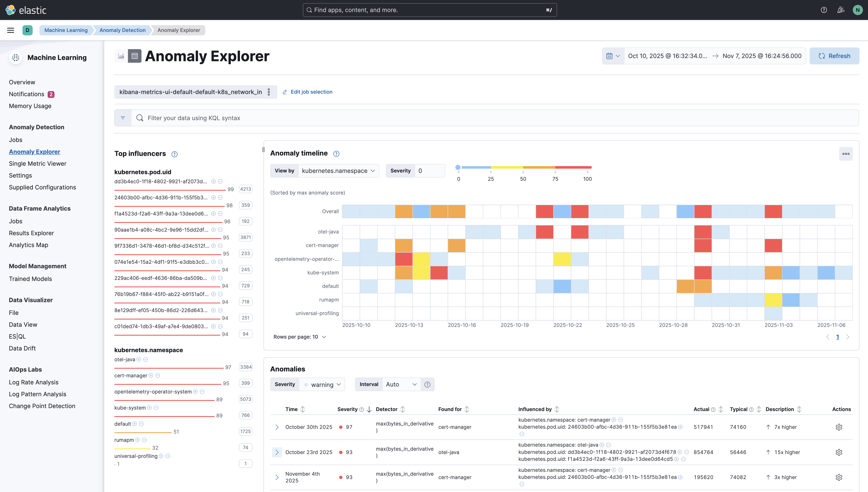Expand the October 23rd 2025 anomaly row
This screenshot has height=492, width=868.
(x=277, y=452)
